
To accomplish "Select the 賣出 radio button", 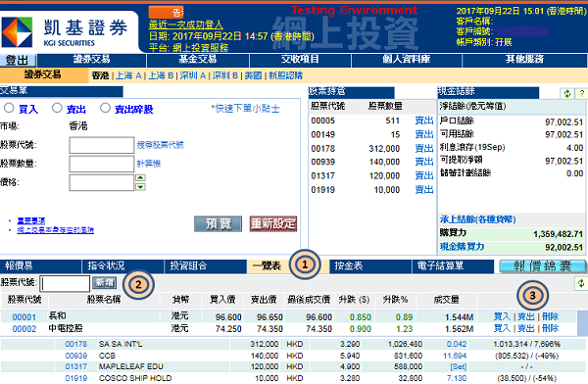I will (57, 108).
